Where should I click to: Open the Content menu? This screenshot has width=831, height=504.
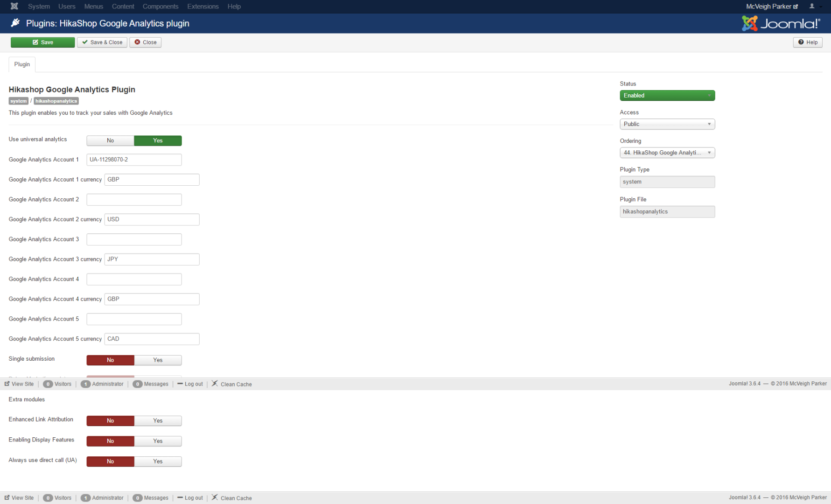(123, 7)
